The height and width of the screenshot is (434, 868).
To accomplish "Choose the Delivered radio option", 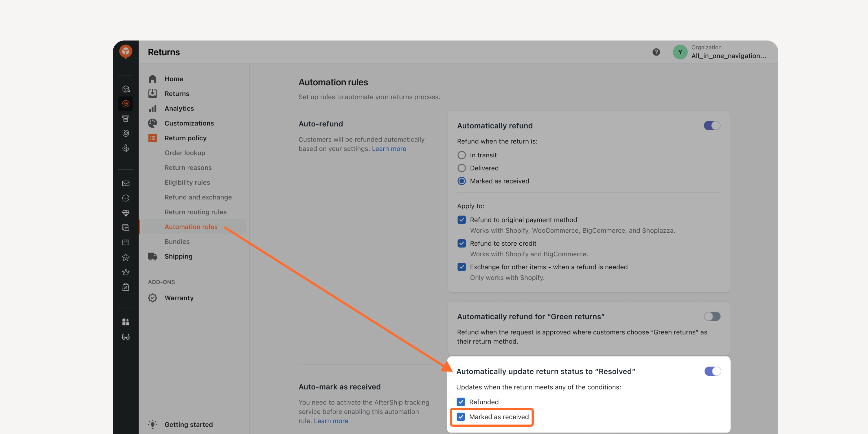I will [x=461, y=168].
